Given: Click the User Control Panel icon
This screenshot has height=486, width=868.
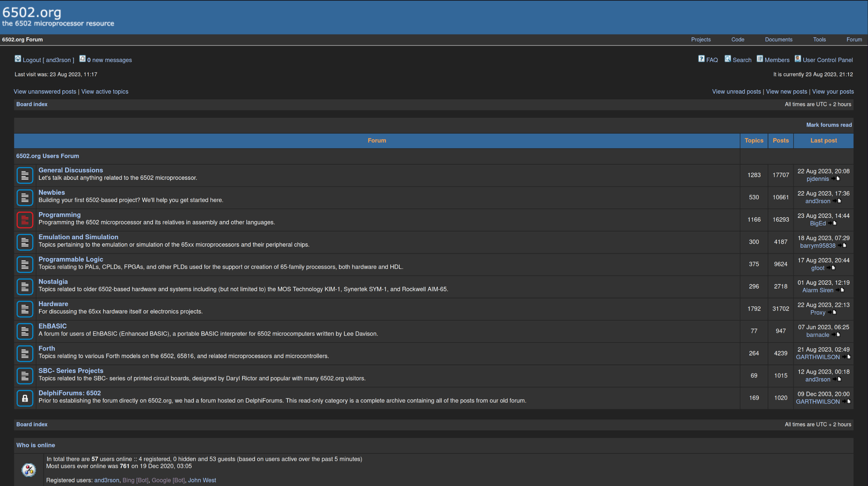Looking at the screenshot, I should (x=798, y=59).
